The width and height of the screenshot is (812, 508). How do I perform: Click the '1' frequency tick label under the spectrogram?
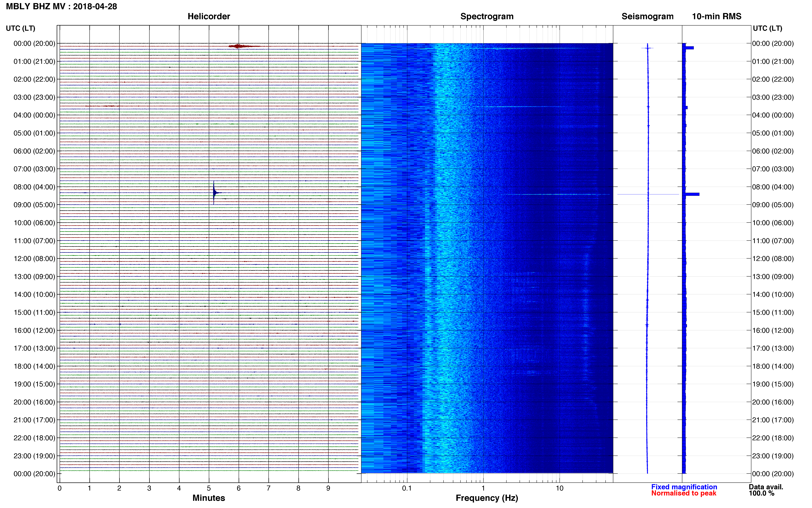point(483,488)
